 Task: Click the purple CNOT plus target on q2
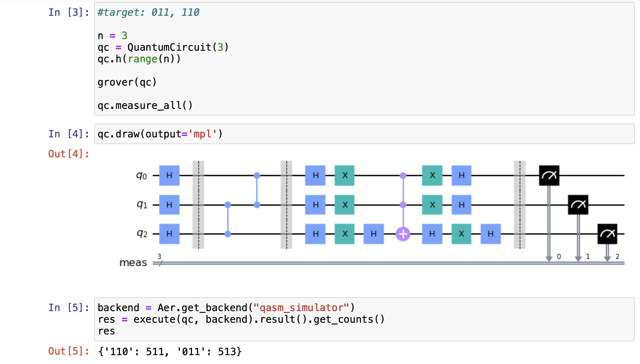point(403,234)
